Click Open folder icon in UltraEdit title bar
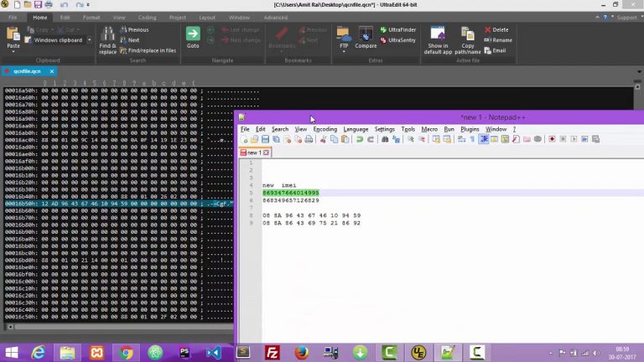The width and height of the screenshot is (644, 362). click(x=28, y=5)
